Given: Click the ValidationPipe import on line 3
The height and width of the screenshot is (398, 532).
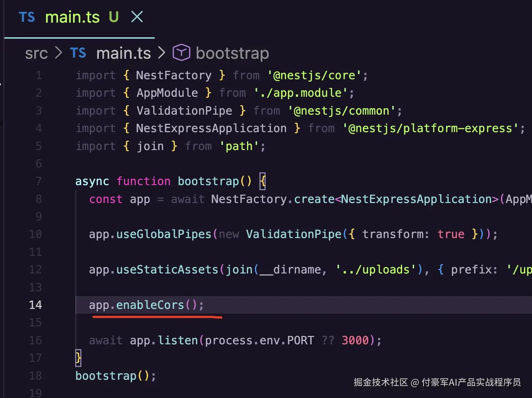Looking at the screenshot, I should [184, 111].
